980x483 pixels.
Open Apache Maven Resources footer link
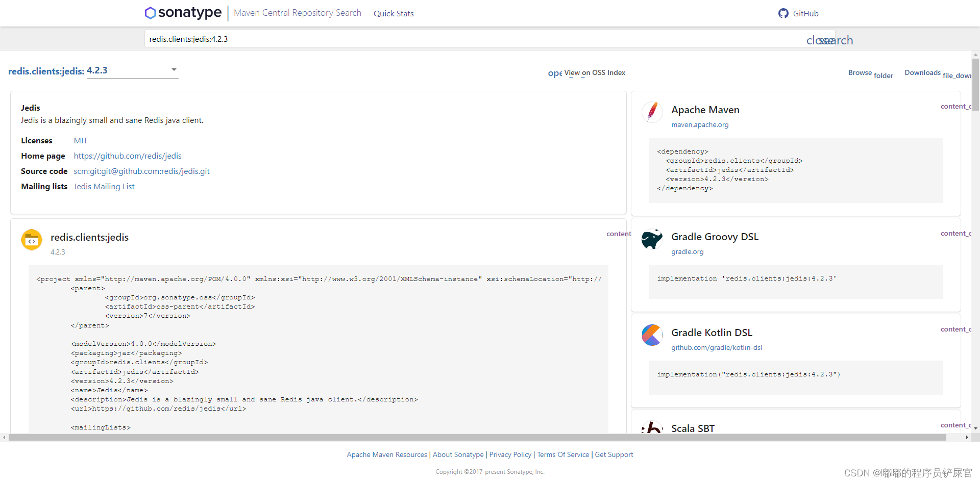pos(387,454)
